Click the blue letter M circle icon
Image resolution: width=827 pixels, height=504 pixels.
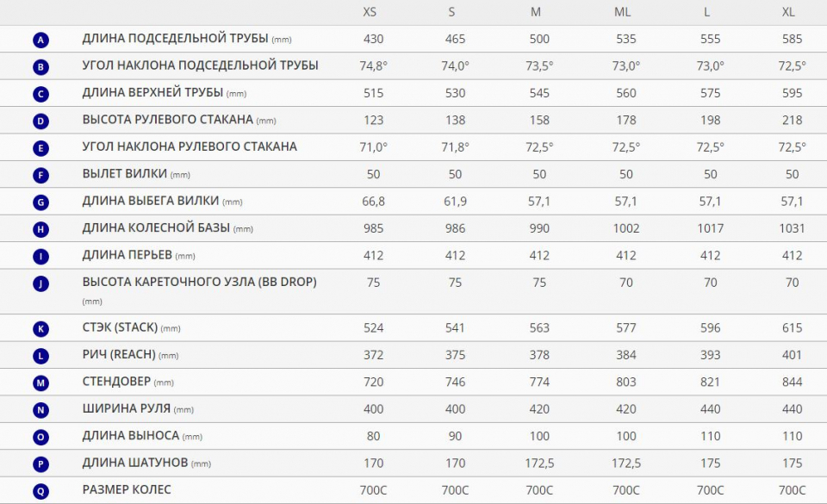coord(41,383)
